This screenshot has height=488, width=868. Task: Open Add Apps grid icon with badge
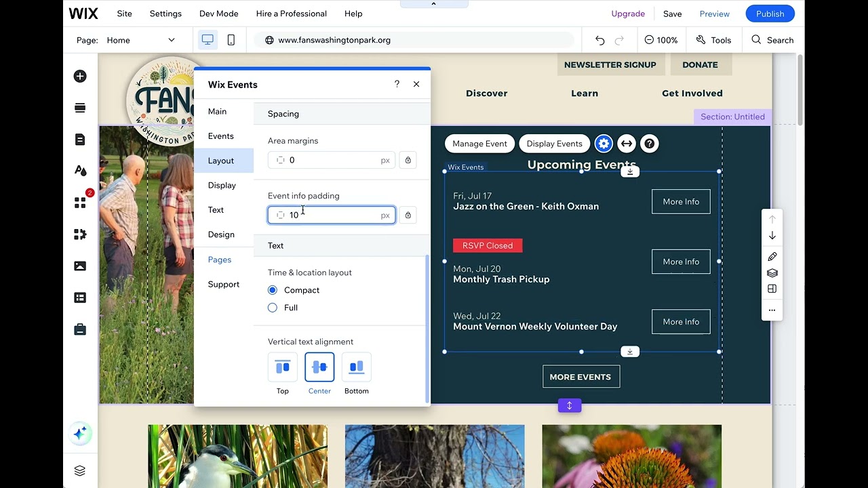80,202
